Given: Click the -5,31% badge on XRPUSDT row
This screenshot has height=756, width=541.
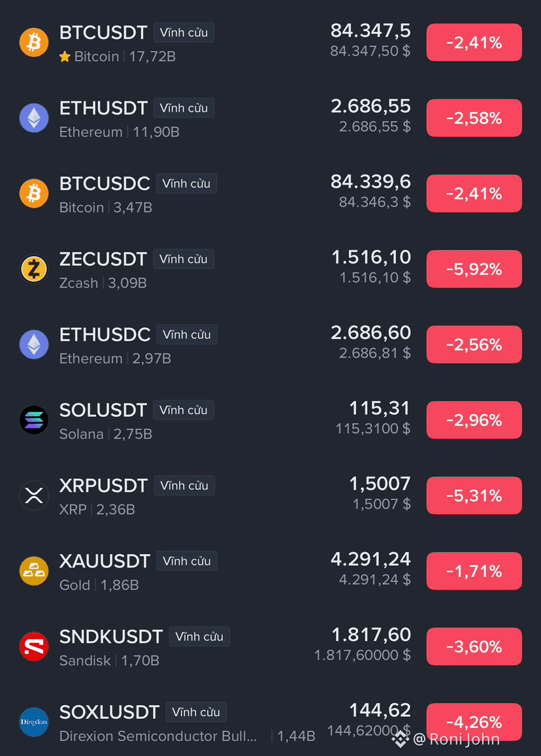Looking at the screenshot, I should 474,496.
